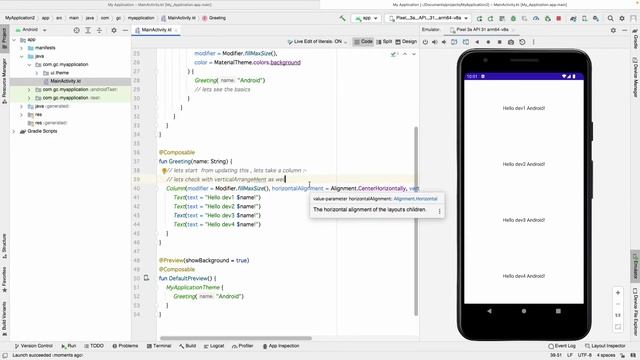This screenshot has width=640, height=360.
Task: Switch the editor to Code view
Action: (363, 42)
